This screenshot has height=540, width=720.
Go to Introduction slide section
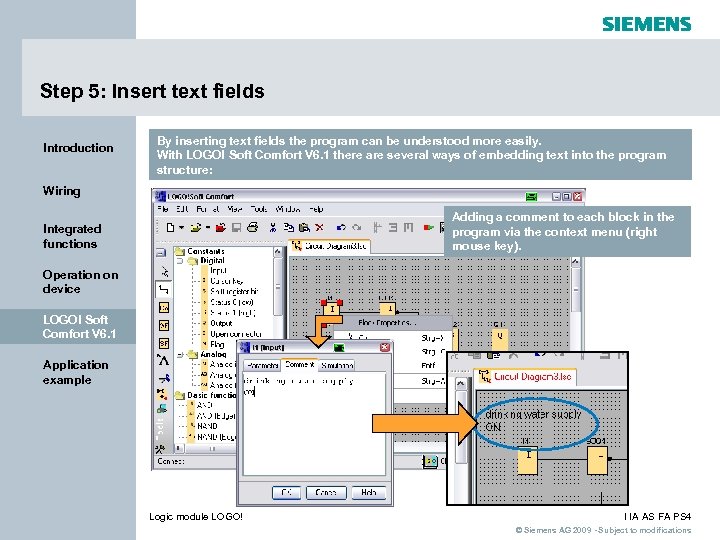coord(78,148)
